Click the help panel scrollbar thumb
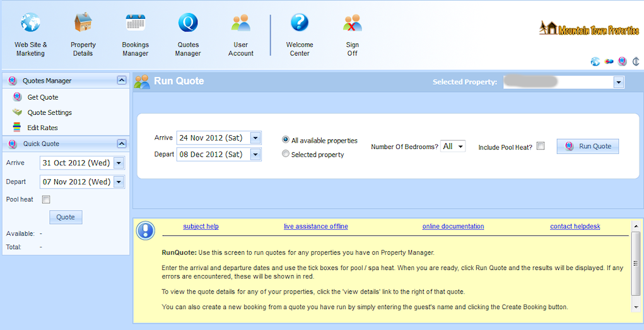 (636, 263)
